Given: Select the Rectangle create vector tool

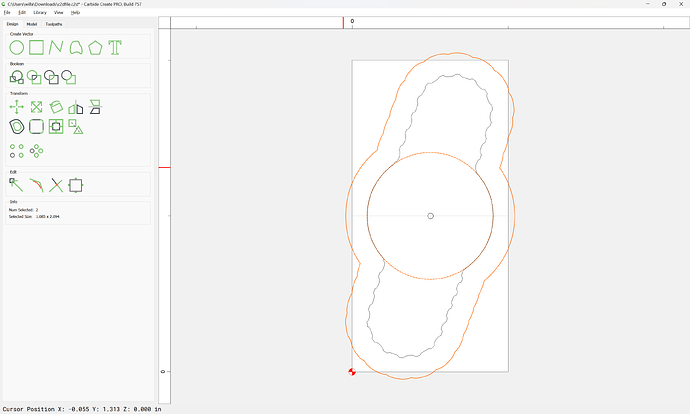Looking at the screenshot, I should 36,47.
